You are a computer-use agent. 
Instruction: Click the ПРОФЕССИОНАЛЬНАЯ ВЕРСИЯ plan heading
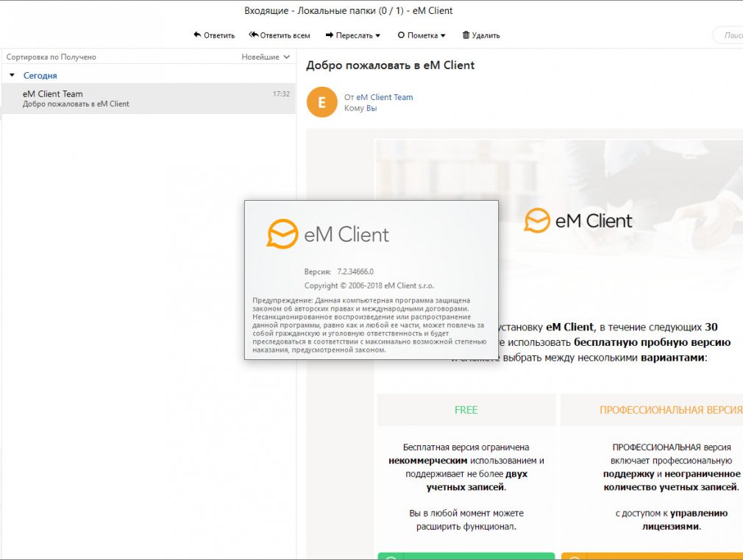click(670, 410)
